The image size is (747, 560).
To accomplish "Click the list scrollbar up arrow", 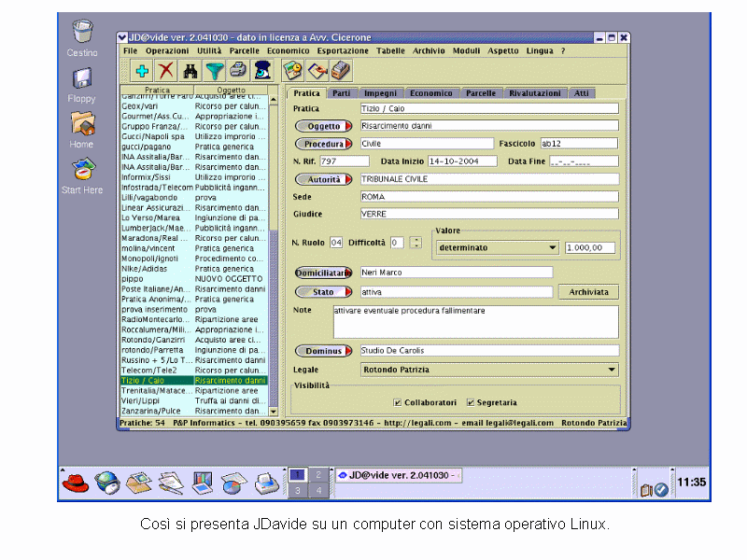I will [274, 100].
